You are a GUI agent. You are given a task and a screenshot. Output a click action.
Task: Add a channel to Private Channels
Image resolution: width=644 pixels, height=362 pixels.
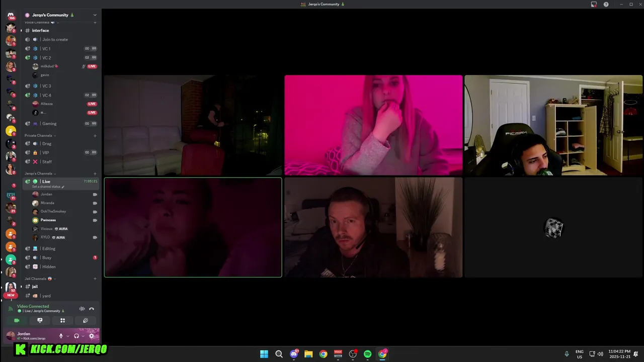coord(95,135)
